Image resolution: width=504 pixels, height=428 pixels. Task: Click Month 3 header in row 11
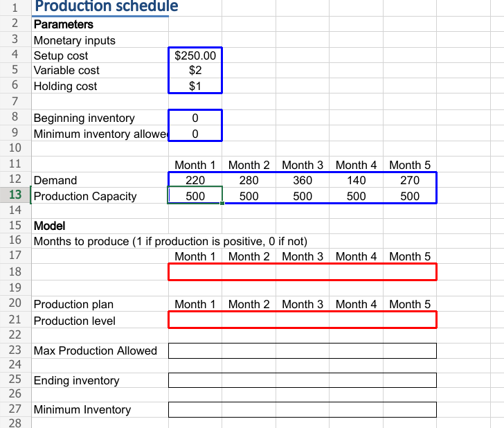(303, 165)
